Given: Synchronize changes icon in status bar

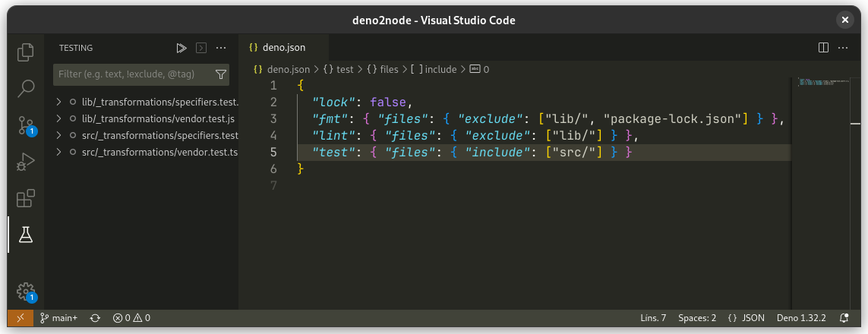Looking at the screenshot, I should click(x=95, y=318).
